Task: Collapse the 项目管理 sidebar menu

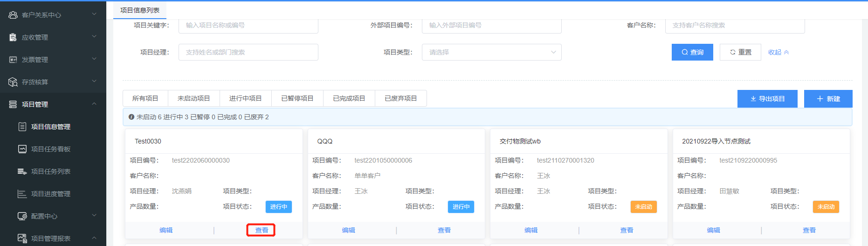Action: [94, 104]
